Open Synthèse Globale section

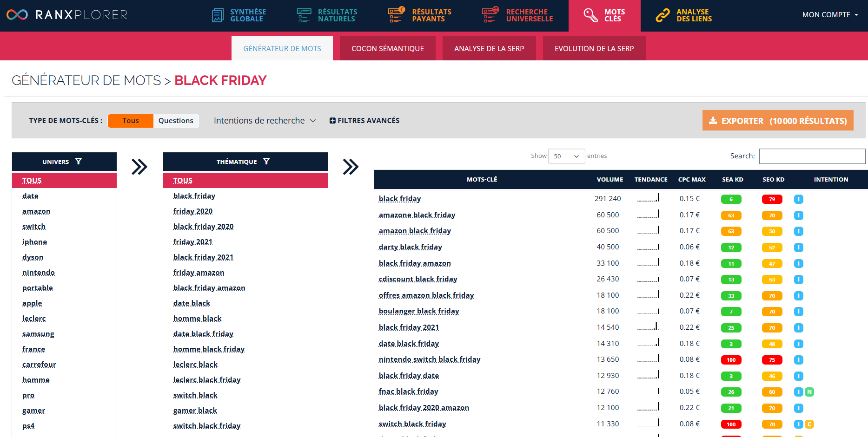coord(239,15)
